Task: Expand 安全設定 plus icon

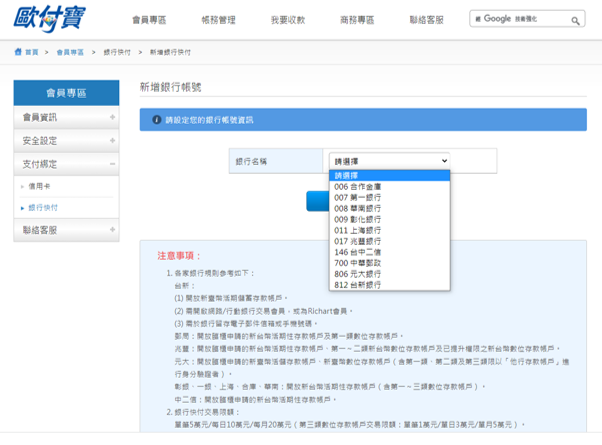Action: click(112, 141)
